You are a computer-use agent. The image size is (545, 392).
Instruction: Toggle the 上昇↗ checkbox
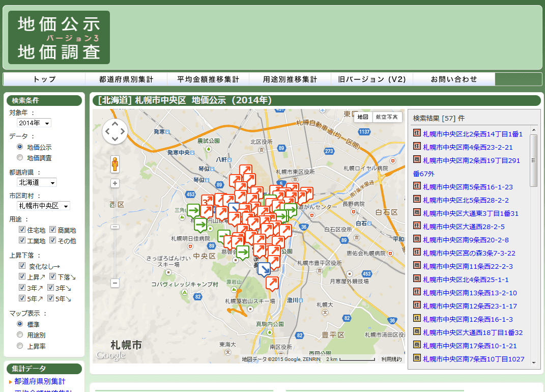point(22,276)
